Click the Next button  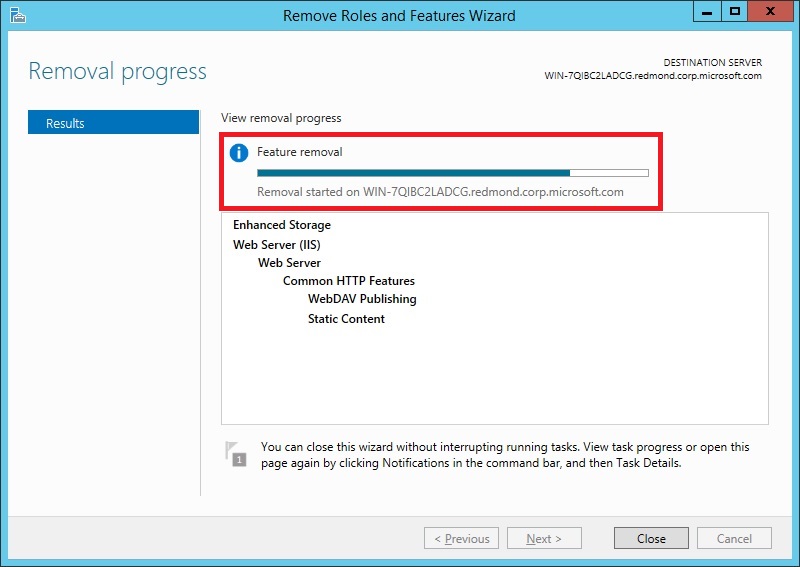pyautogui.click(x=544, y=538)
